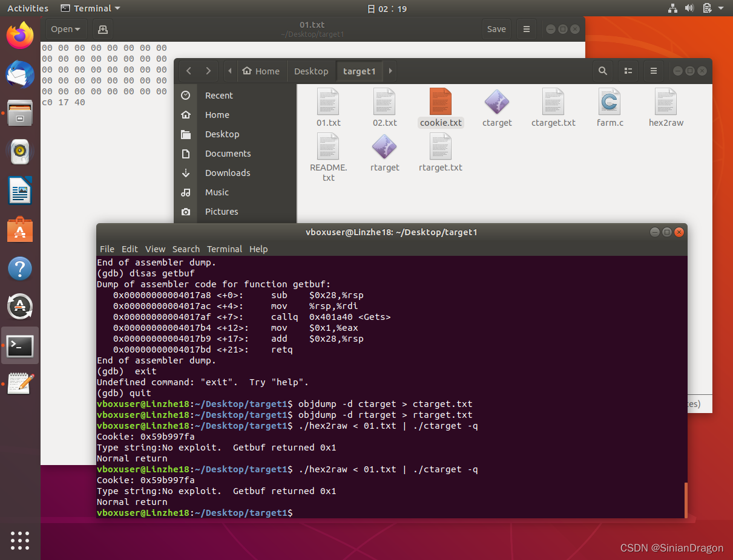Launch LibreOffice Writer from the dock
Image resolution: width=733 pixels, height=560 pixels.
[20, 190]
